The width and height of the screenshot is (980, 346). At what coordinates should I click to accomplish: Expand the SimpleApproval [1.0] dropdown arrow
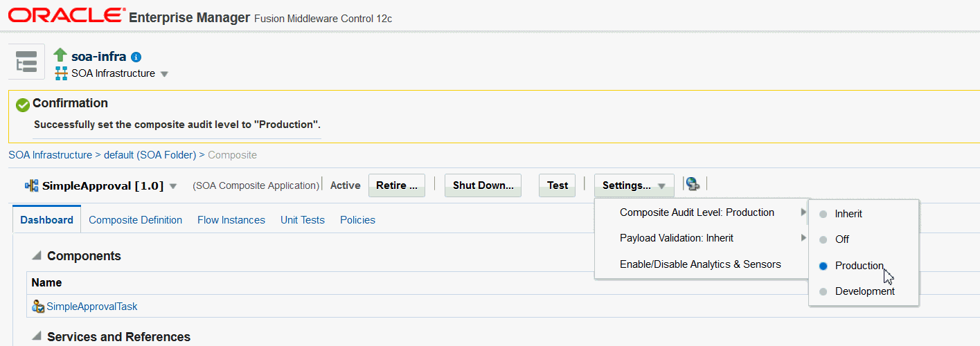[x=173, y=186]
